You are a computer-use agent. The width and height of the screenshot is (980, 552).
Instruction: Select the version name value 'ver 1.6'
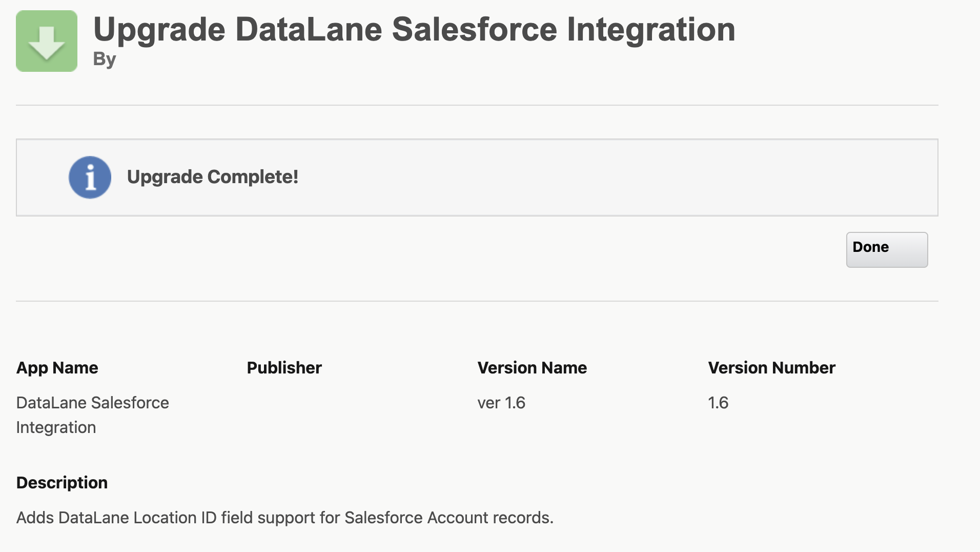point(501,403)
